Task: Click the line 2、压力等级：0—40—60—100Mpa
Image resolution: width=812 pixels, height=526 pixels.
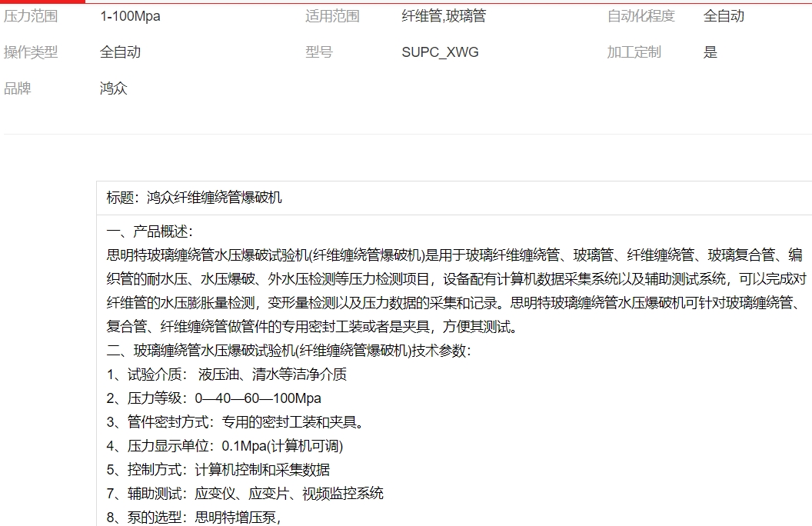Action: click(x=214, y=398)
